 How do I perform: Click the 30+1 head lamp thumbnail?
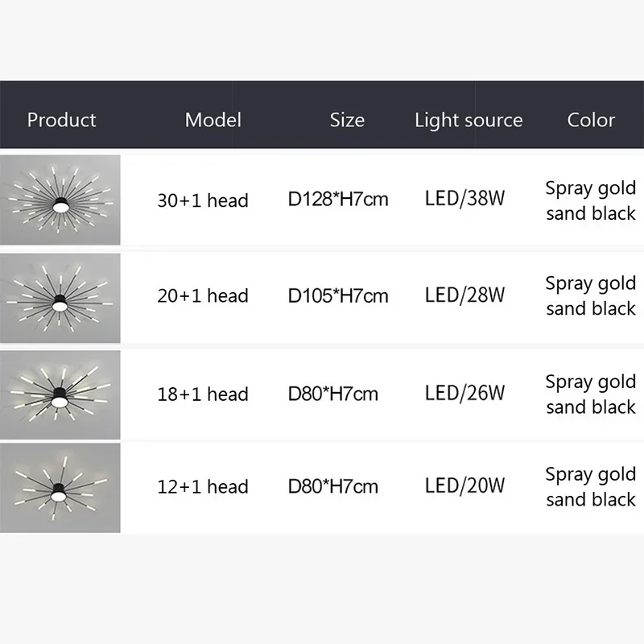[x=60, y=200]
